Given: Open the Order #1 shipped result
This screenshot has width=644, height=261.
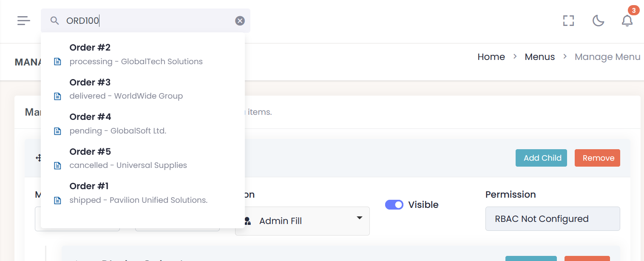Looking at the screenshot, I should (138, 193).
